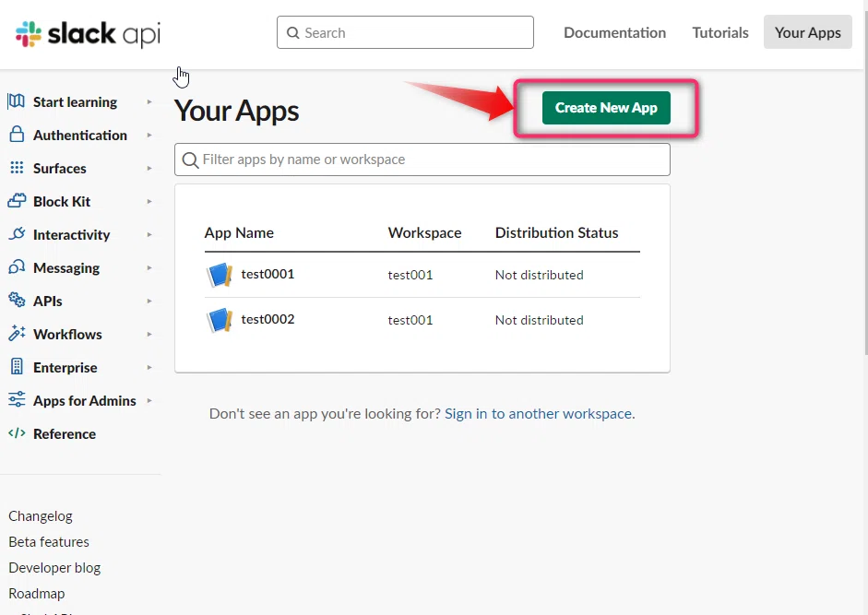Expand the Apps for Admins section arrow
Viewport: 868px width, 615px height.
pyautogui.click(x=149, y=401)
